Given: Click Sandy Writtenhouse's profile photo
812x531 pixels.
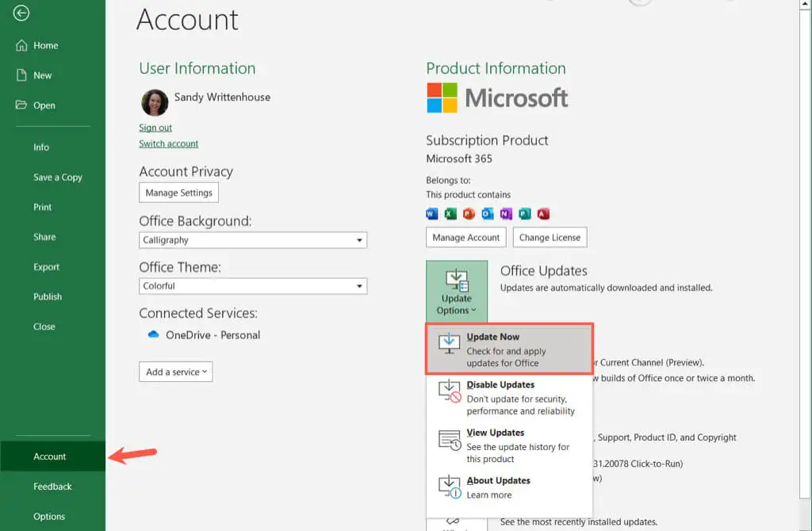Looking at the screenshot, I should coord(155,102).
